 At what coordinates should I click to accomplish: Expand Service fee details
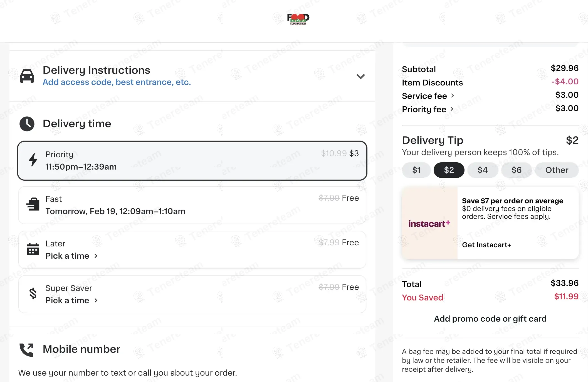click(428, 96)
